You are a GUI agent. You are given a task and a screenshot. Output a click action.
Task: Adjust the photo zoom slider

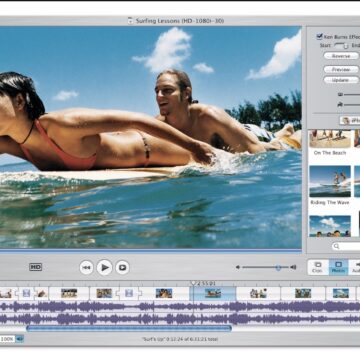click(352, 95)
